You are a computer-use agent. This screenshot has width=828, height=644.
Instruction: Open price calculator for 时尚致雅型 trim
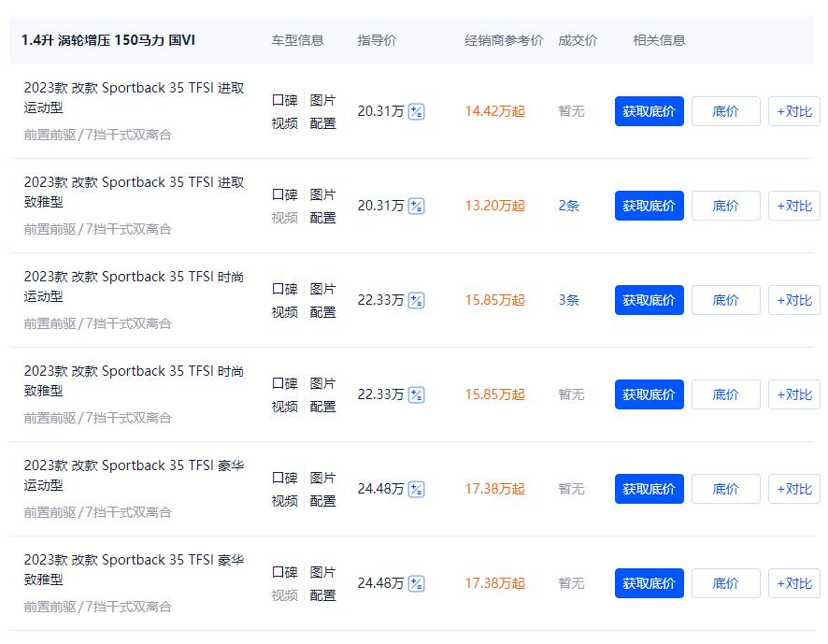[414, 394]
